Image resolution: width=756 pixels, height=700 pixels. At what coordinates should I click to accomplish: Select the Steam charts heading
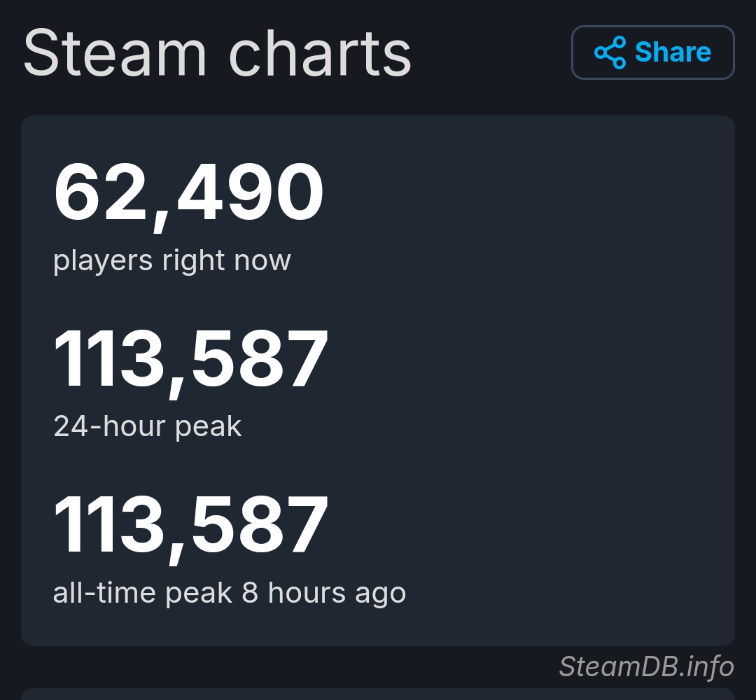tap(218, 52)
